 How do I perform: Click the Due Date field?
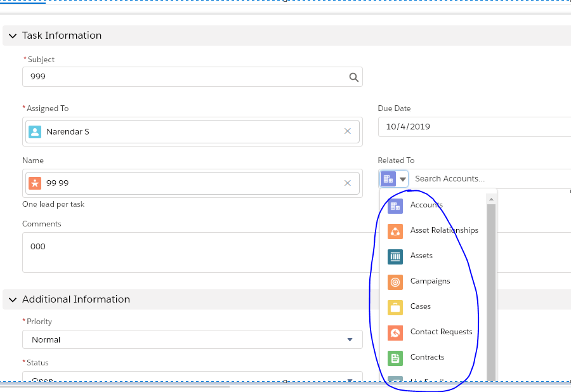pyautogui.click(x=473, y=127)
